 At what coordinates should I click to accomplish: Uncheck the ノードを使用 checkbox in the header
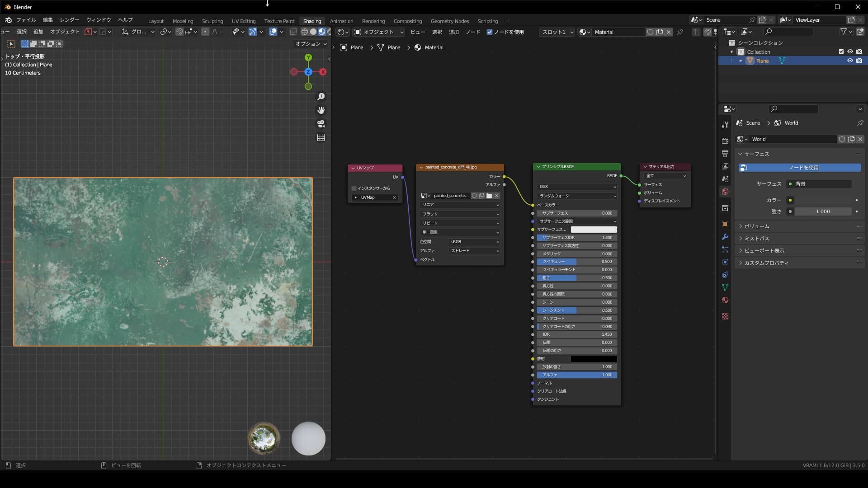[490, 32]
